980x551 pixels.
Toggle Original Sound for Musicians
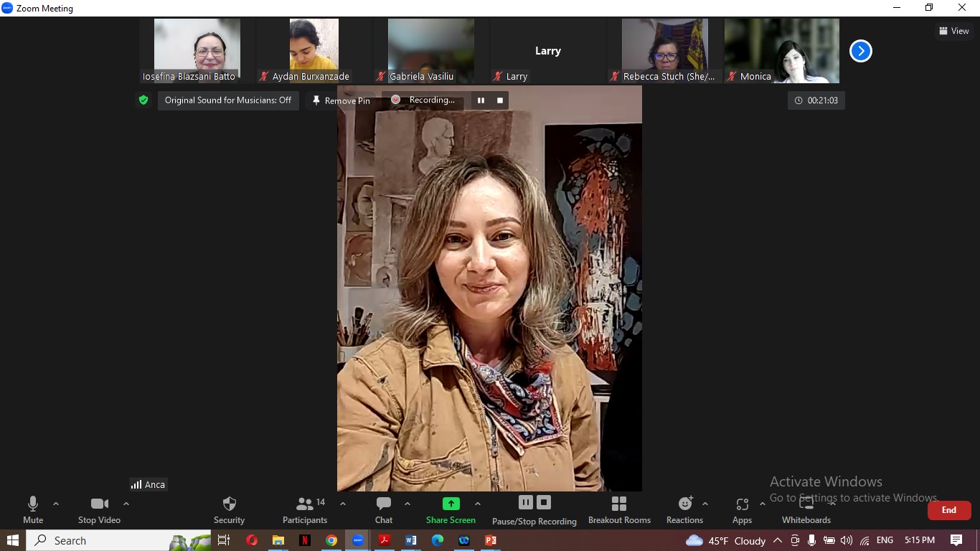228,100
